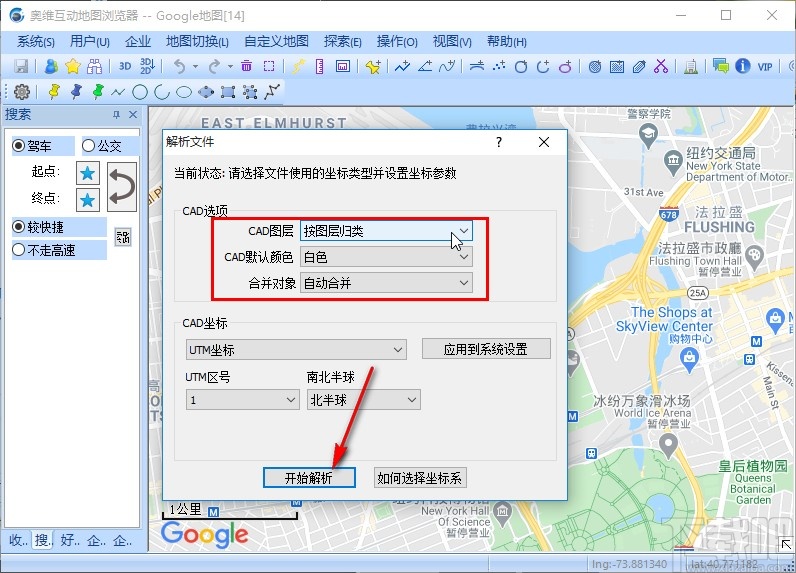The height and width of the screenshot is (573, 796).
Task: Select the 较快捷 faster route option
Action: (x=19, y=227)
